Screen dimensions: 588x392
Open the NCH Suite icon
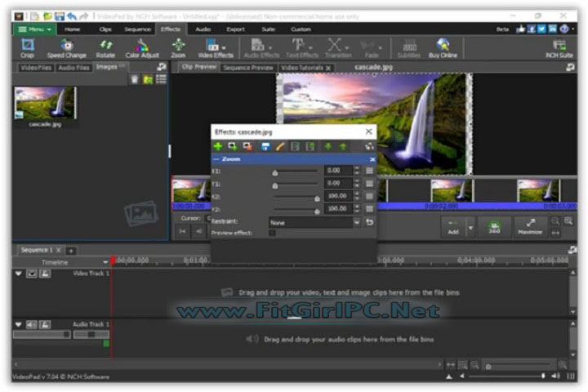(x=559, y=47)
